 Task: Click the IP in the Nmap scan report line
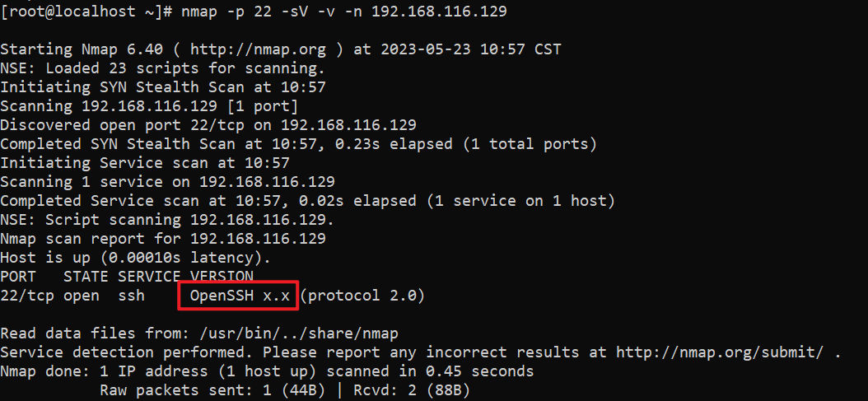[258, 239]
